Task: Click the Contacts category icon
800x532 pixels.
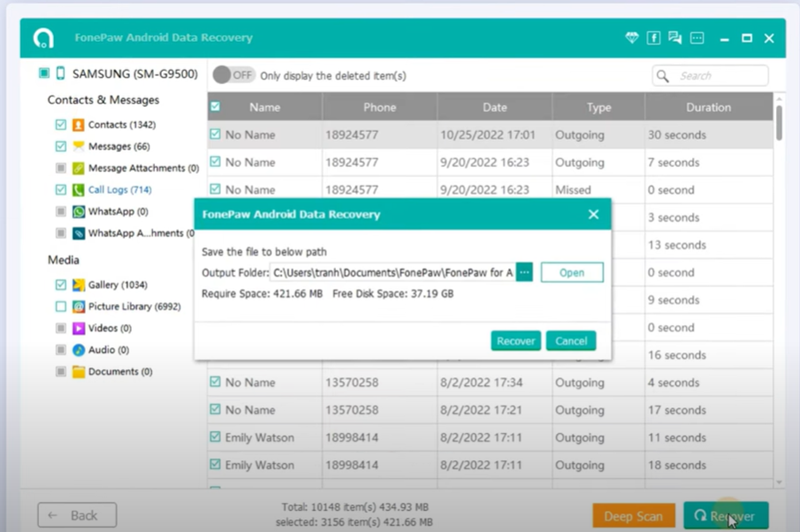Action: pos(78,125)
